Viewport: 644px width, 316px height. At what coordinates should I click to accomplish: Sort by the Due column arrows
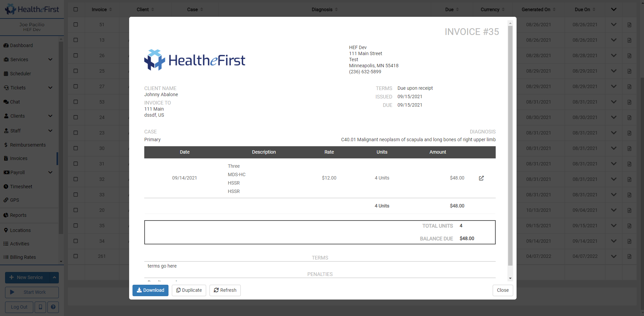pos(457,9)
